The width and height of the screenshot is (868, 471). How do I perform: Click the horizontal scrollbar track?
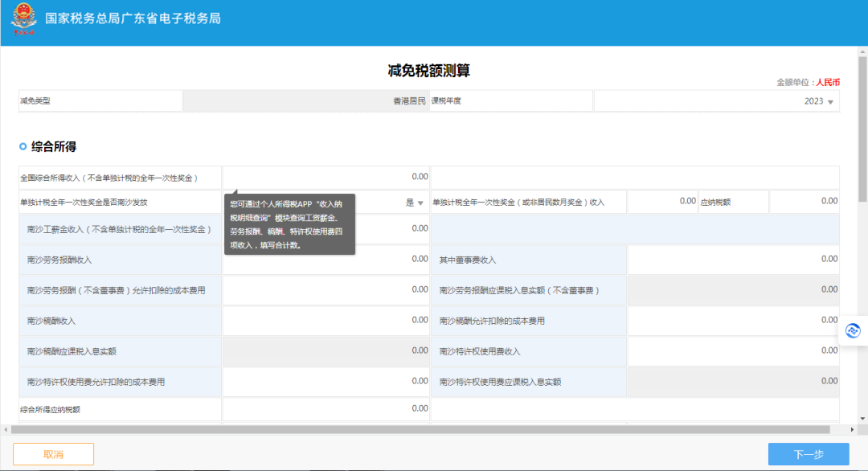pyautogui.click(x=420, y=429)
